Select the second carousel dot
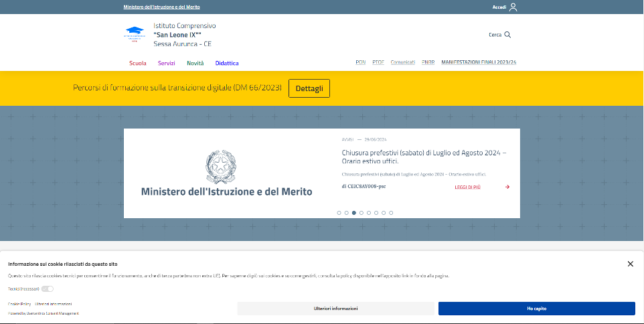 coord(346,213)
